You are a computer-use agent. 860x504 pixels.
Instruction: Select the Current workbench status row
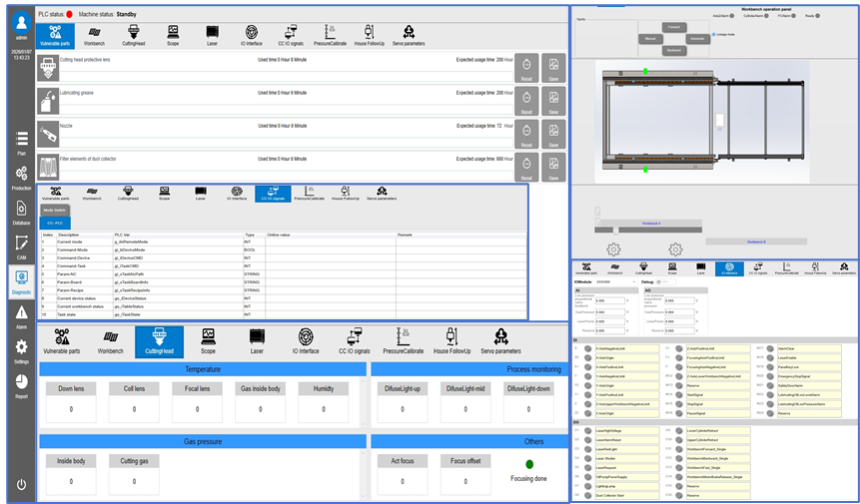click(x=284, y=306)
